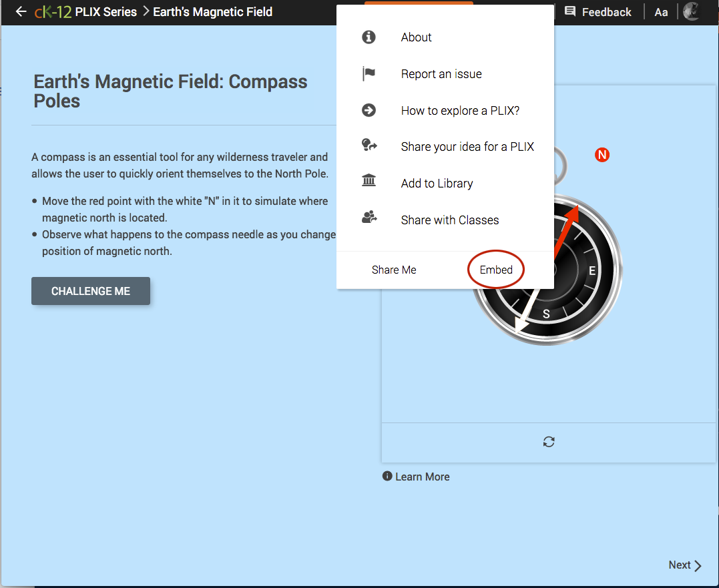Select Add to Library option

437,184
